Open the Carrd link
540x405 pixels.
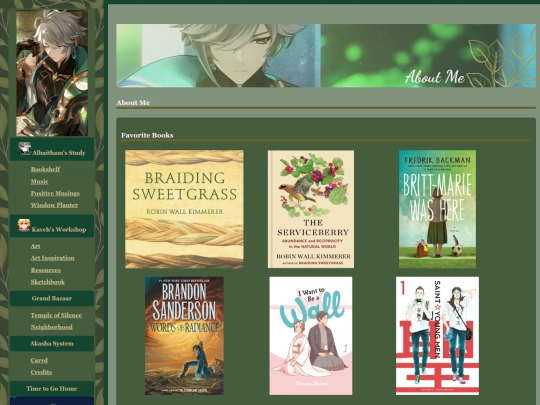pos(39,360)
